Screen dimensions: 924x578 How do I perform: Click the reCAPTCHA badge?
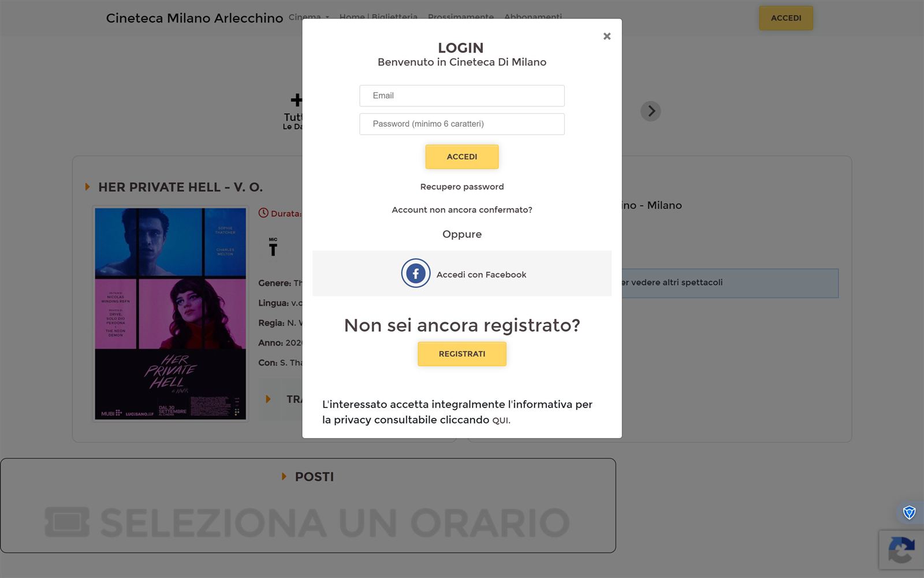(901, 550)
